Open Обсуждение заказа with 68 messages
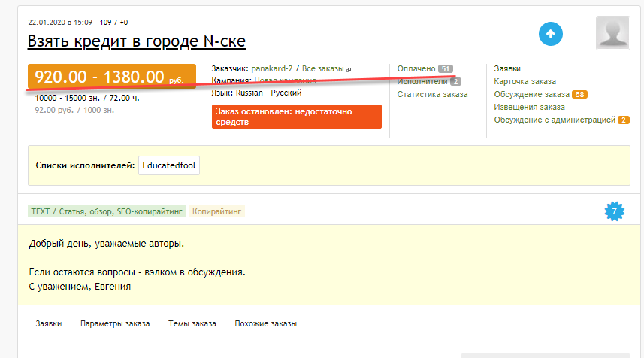 [531, 94]
